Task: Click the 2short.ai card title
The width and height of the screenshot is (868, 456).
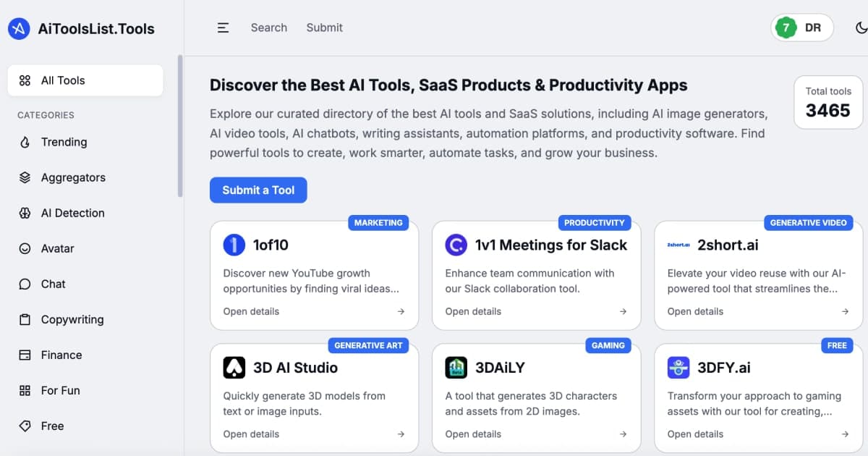Action: click(x=728, y=245)
